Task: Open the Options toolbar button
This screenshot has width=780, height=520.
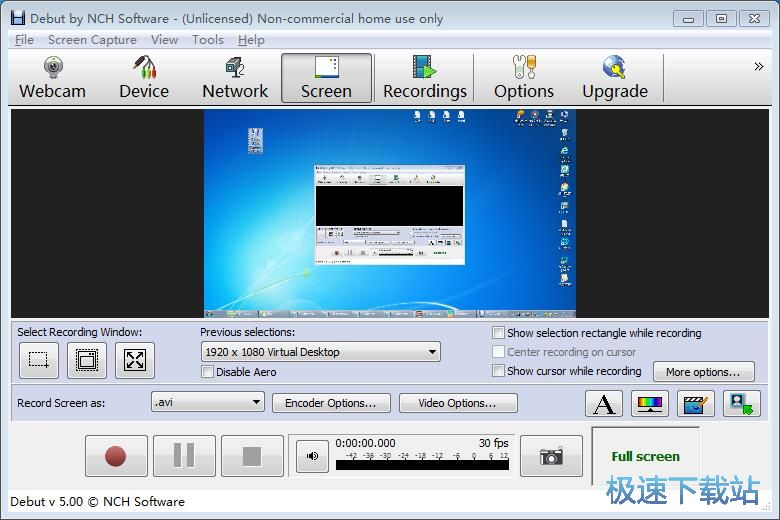Action: tap(524, 78)
